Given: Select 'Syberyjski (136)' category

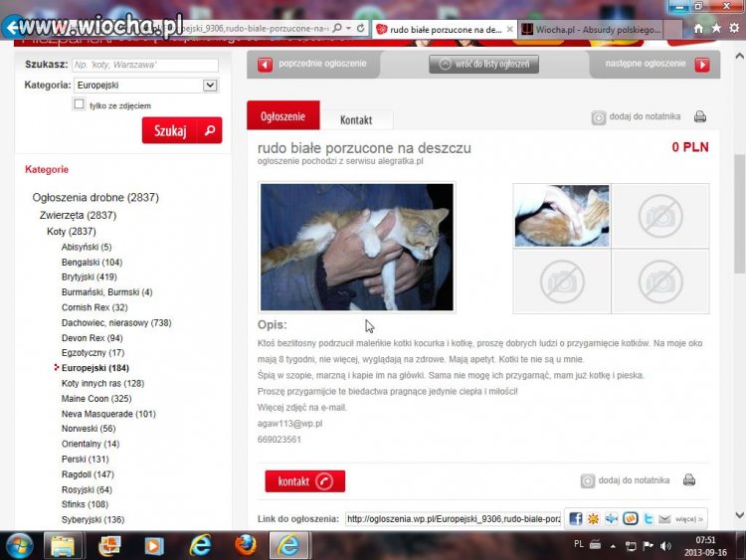Looking at the screenshot, I should coord(93,520).
